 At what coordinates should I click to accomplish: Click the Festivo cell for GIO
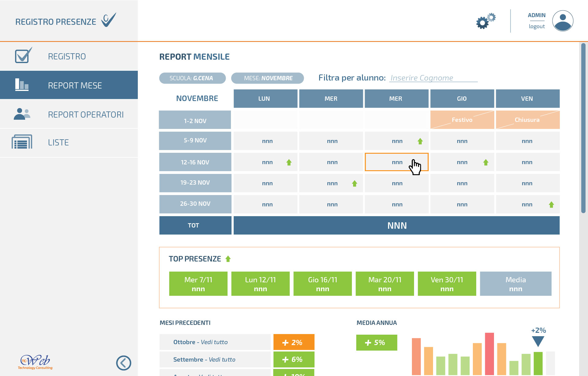462,120
